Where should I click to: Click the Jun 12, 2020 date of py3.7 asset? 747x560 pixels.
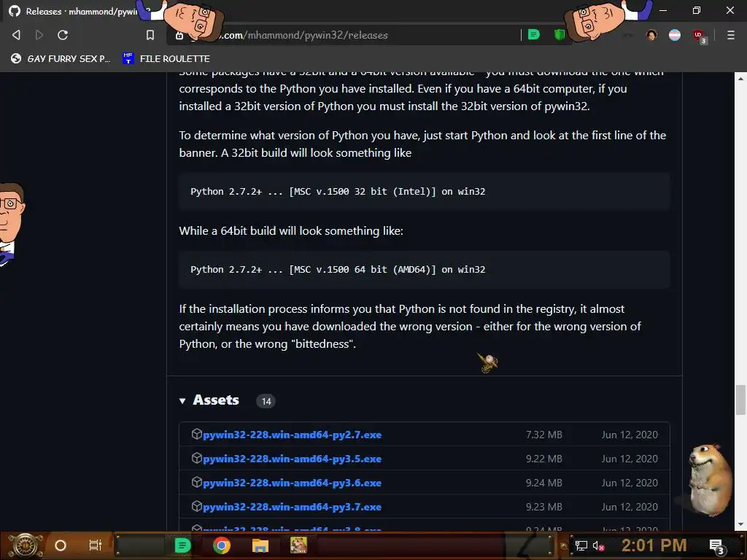pyautogui.click(x=630, y=507)
